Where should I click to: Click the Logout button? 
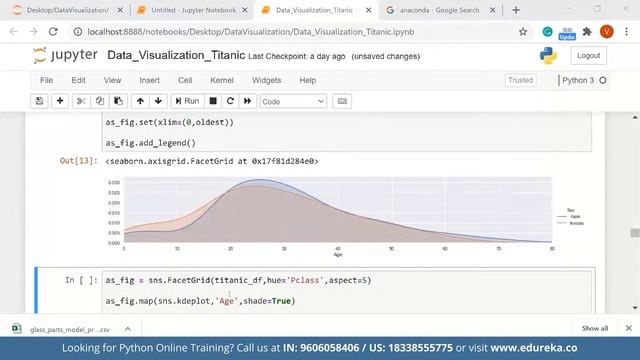tap(589, 56)
